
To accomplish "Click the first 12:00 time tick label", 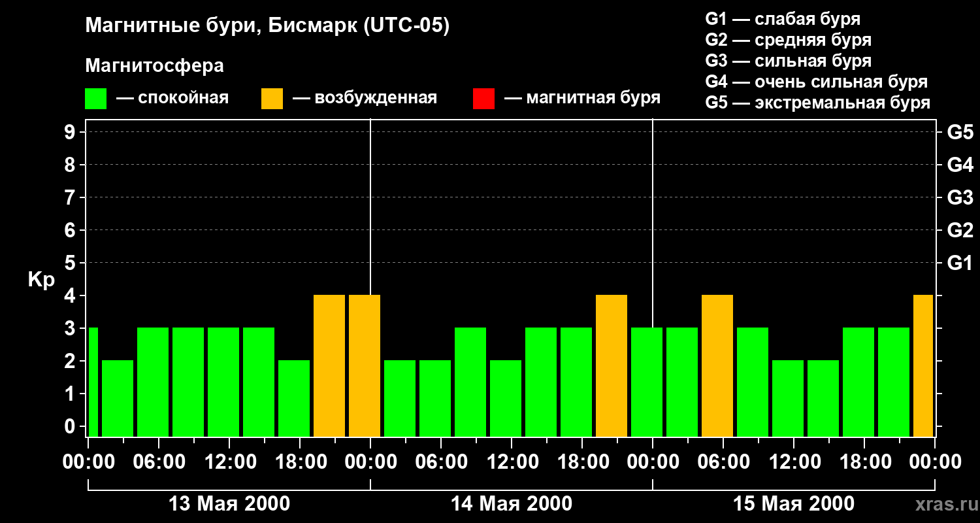I will pyautogui.click(x=229, y=462).
